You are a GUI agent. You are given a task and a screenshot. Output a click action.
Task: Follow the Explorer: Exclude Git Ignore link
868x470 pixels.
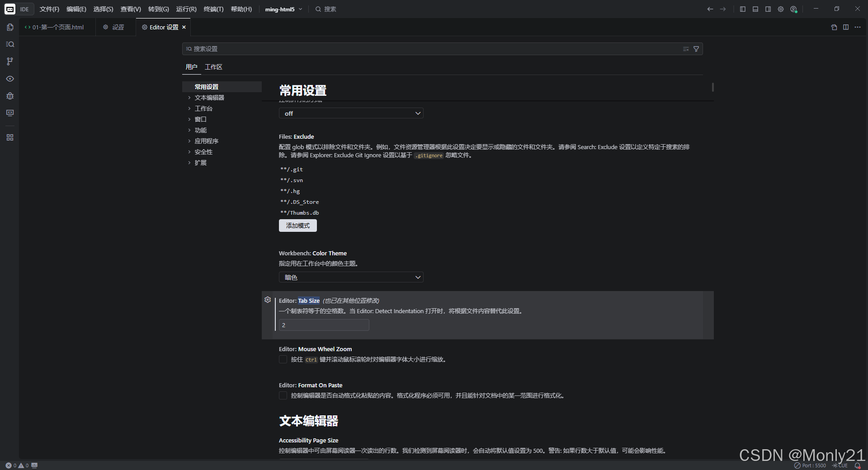345,155
